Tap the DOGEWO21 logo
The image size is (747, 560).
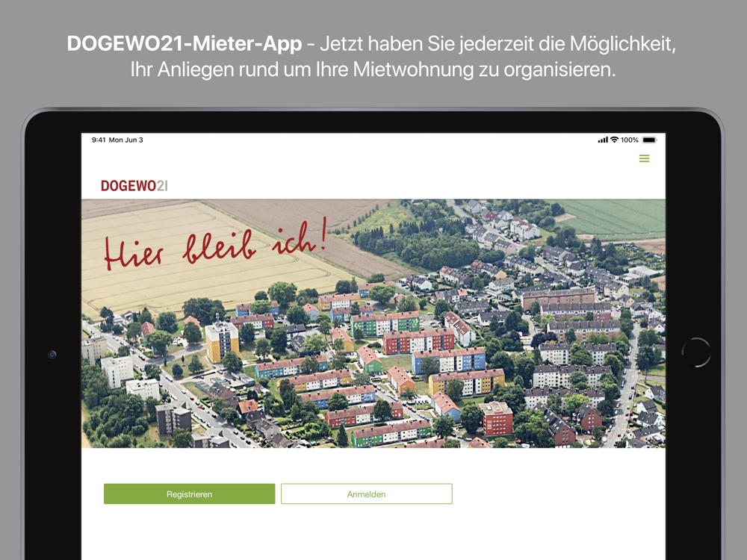[134, 186]
